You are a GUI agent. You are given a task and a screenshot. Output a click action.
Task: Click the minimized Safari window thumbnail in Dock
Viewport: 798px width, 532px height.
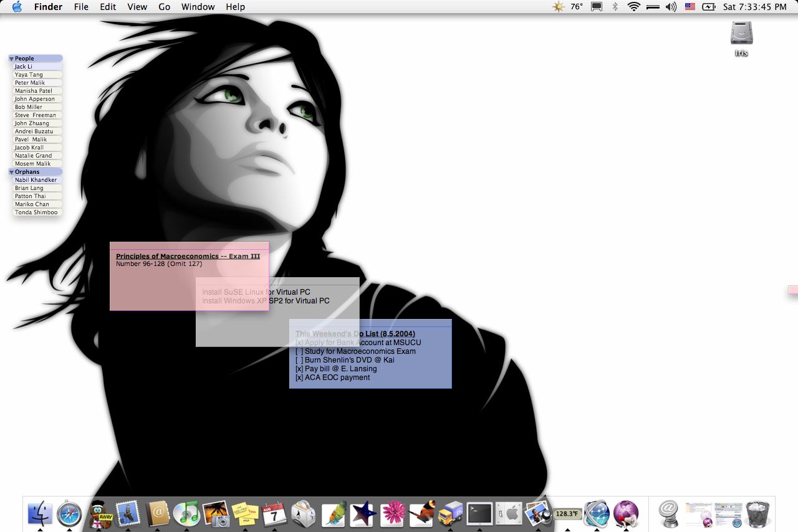point(728,514)
